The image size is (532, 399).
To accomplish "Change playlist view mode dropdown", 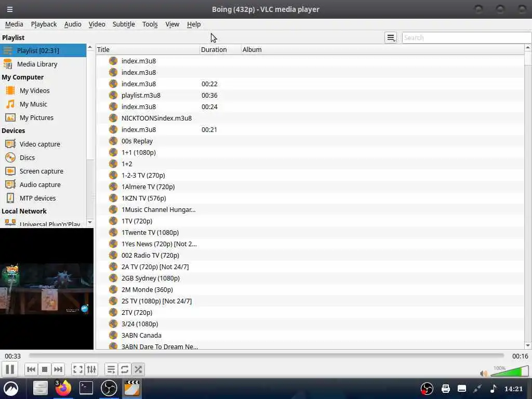I will click(391, 37).
